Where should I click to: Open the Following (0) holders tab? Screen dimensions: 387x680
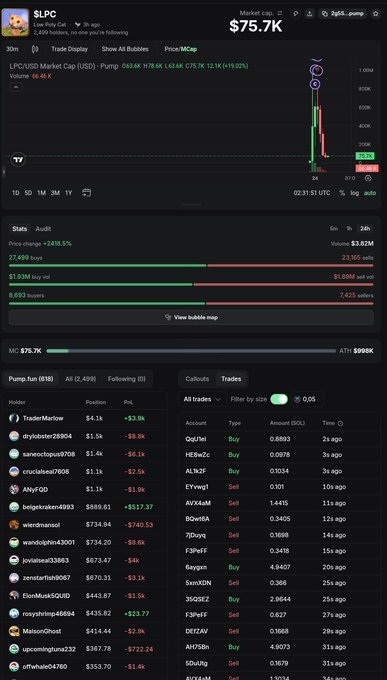click(x=127, y=379)
